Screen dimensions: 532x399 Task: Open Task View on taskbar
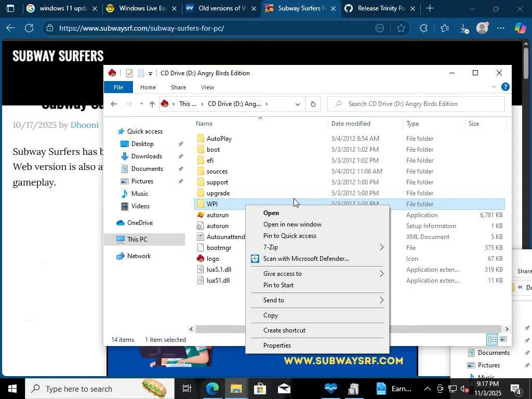click(x=187, y=389)
